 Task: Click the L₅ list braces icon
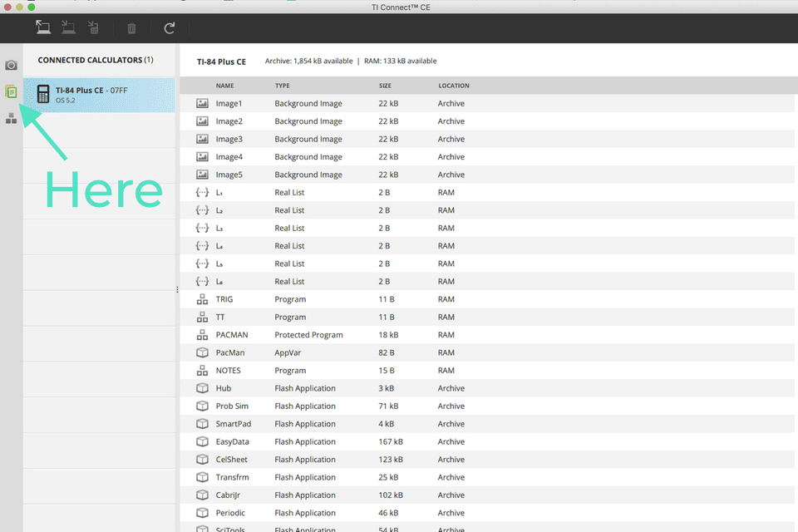[202, 264]
